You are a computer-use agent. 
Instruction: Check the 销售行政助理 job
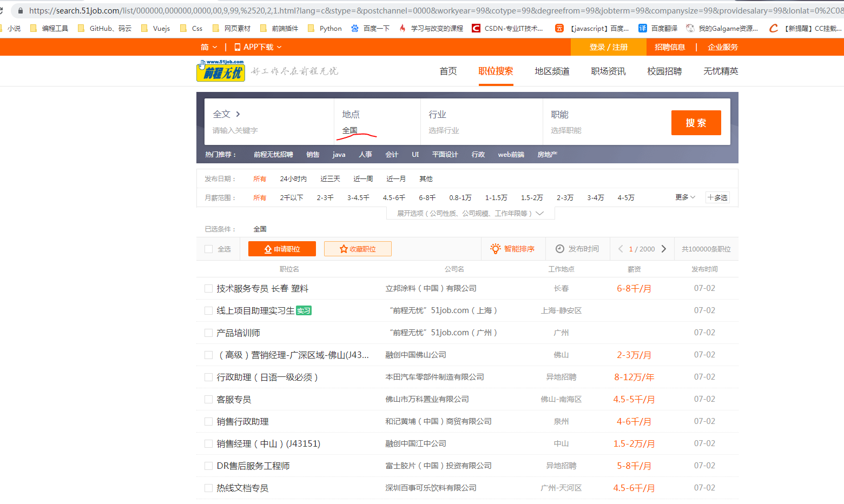[209, 422]
